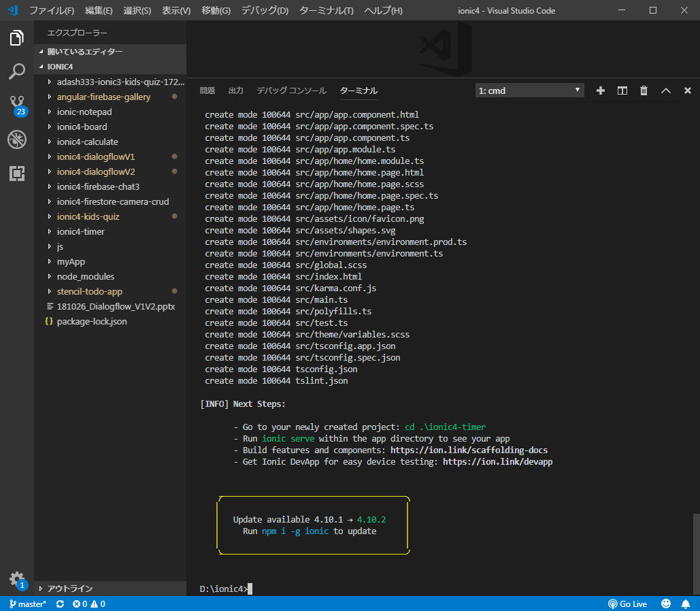The image size is (700, 611).
Task: Open the Selection (選択) menu
Action: (137, 10)
